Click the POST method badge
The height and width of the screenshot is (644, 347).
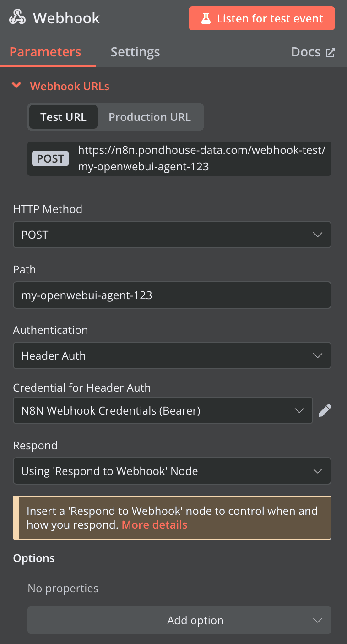click(50, 158)
